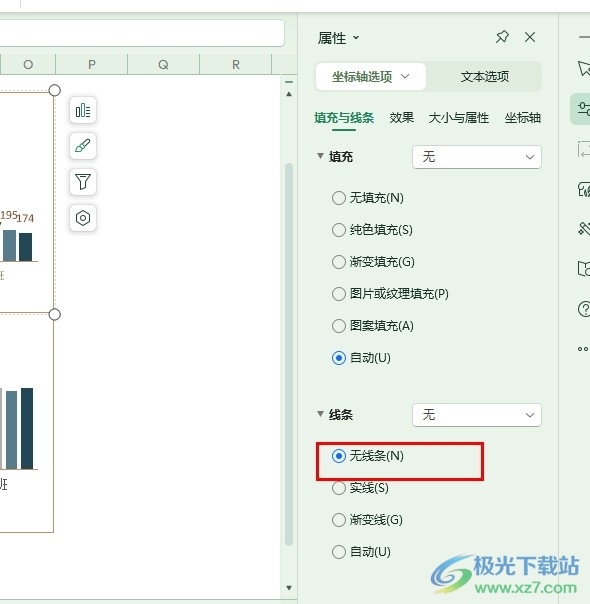This screenshot has width=590, height=604.
Task: Switch to the 效果 tab
Action: pos(401,117)
